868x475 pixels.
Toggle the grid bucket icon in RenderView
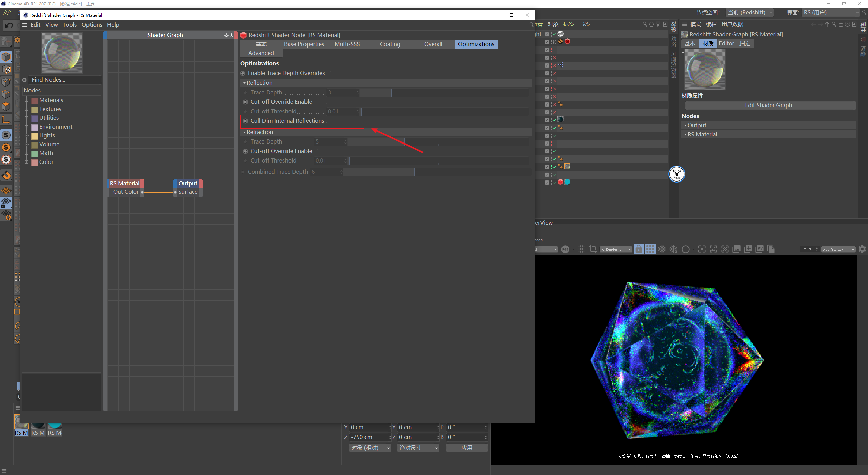coord(650,249)
